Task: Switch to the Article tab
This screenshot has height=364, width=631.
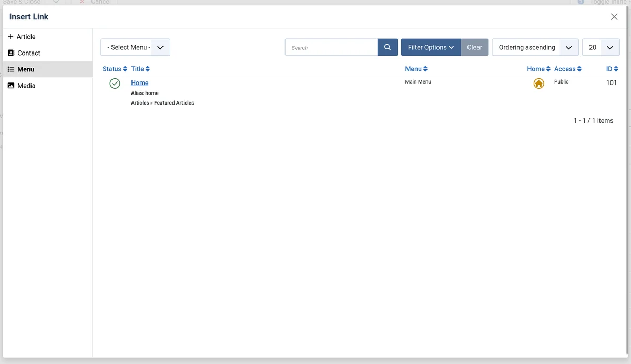Action: tap(47, 37)
